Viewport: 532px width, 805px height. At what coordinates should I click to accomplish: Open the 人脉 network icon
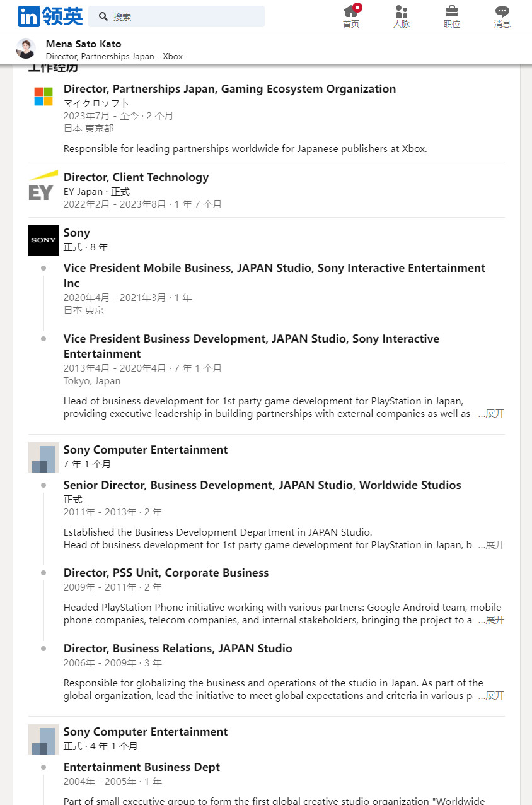(x=402, y=16)
